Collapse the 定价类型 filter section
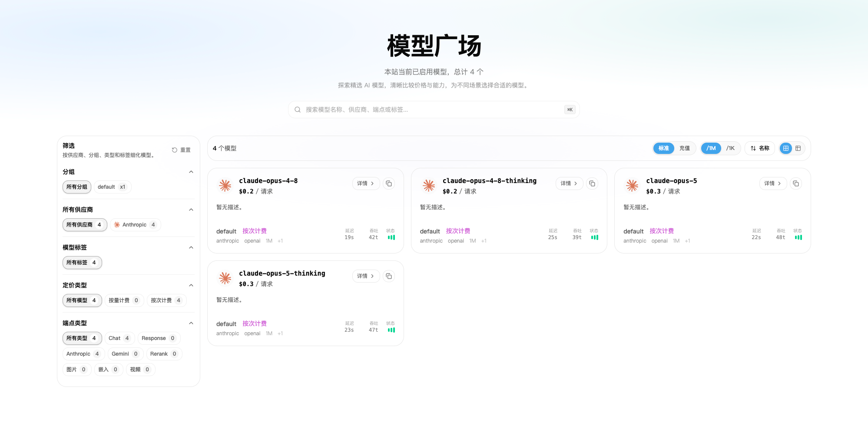This screenshot has width=868, height=430. coord(191,285)
